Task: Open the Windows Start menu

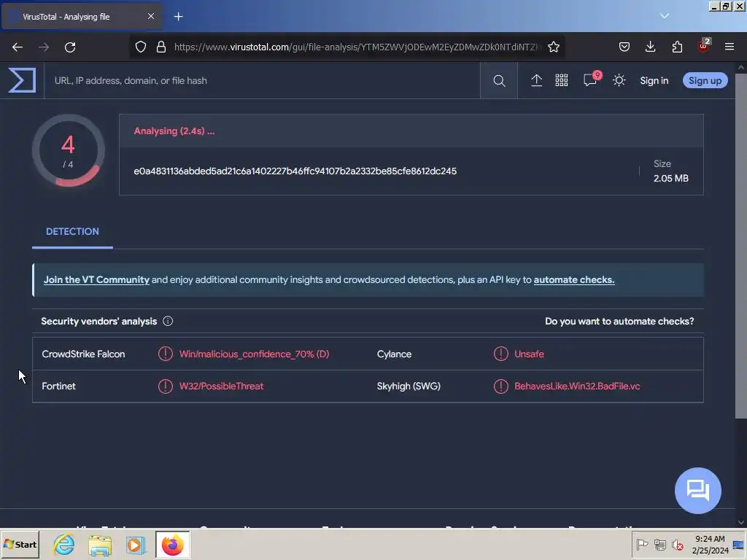Action: click(20, 544)
